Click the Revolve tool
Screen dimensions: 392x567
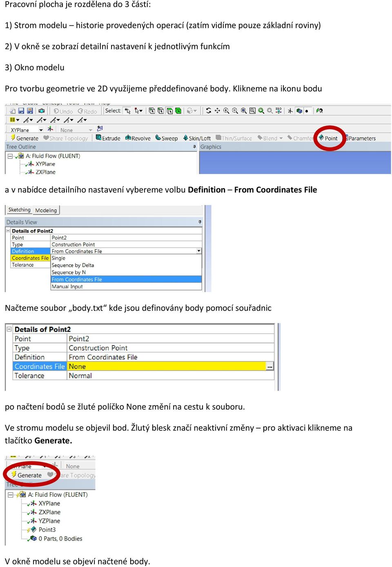138,138
